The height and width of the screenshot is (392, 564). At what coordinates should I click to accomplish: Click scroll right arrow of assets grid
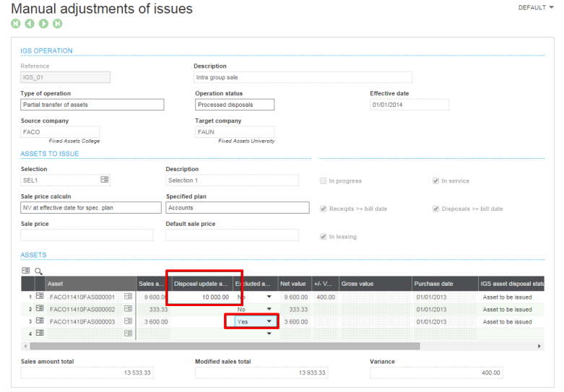[539, 346]
